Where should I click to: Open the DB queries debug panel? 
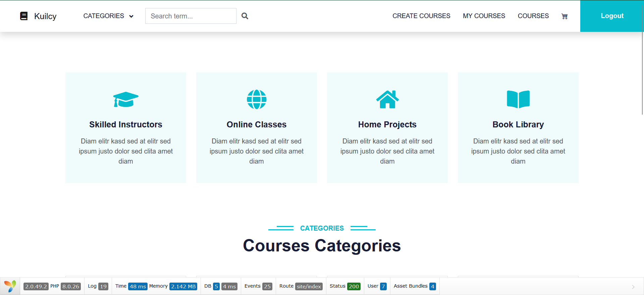point(221,286)
